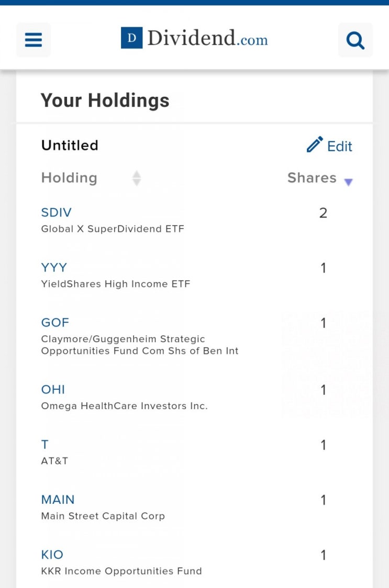Select the Omega HealthCare Investors Inc. name

click(124, 406)
